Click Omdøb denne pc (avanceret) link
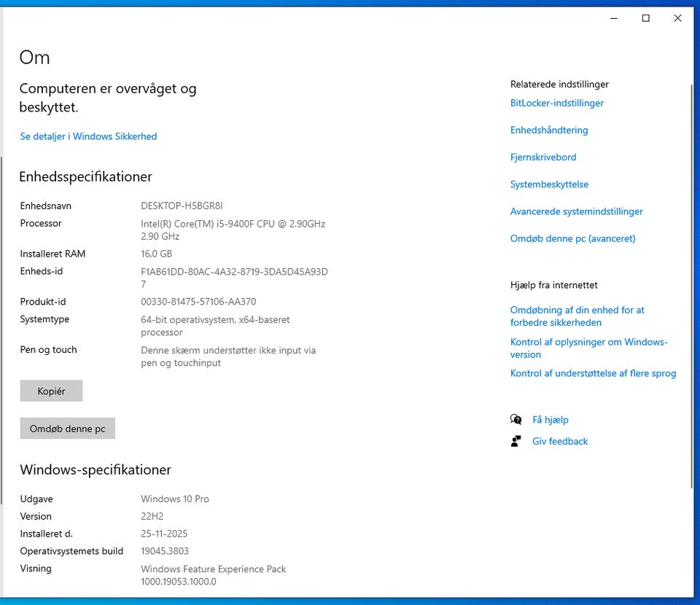This screenshot has width=700, height=605. tap(573, 238)
